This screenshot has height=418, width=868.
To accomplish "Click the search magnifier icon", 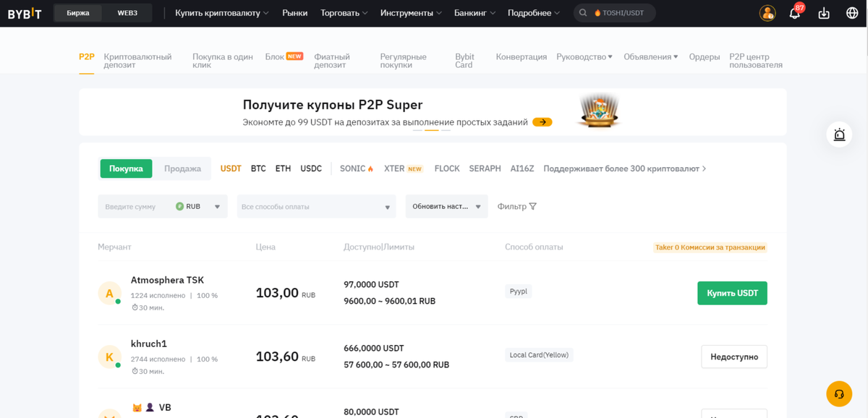I will 583,13.
